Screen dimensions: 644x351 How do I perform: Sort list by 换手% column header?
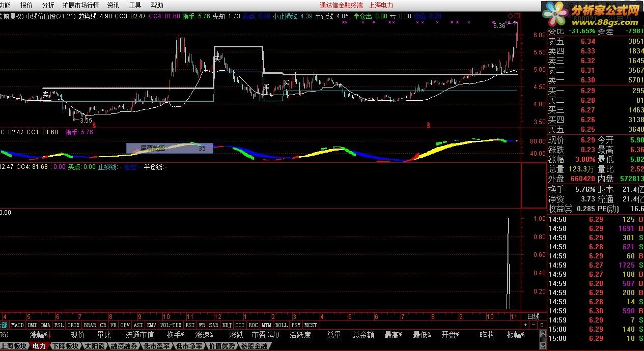pos(176,335)
